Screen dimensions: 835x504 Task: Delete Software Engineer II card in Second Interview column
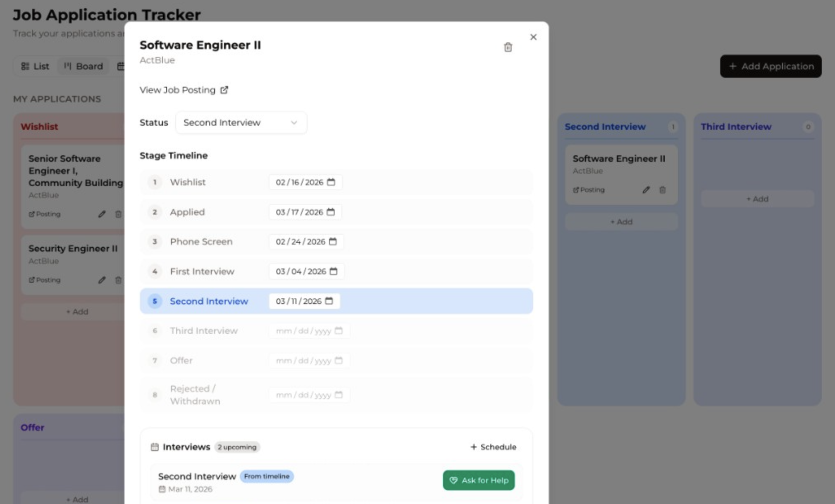pos(662,190)
